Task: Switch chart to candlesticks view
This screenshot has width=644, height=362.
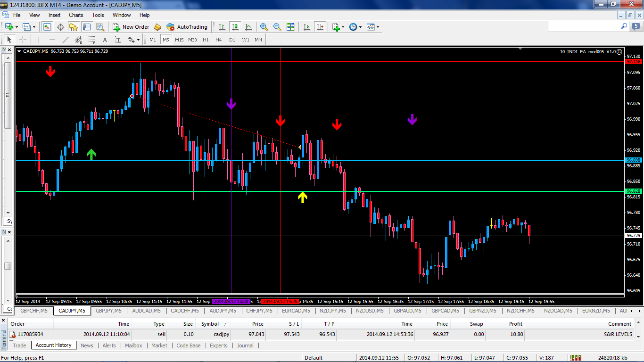Action: pos(235,27)
